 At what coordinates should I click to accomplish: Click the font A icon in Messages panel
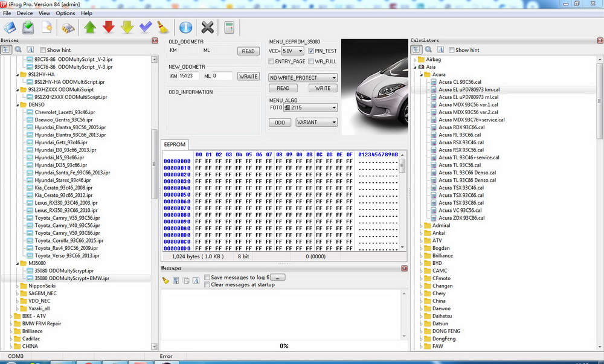coord(196,281)
